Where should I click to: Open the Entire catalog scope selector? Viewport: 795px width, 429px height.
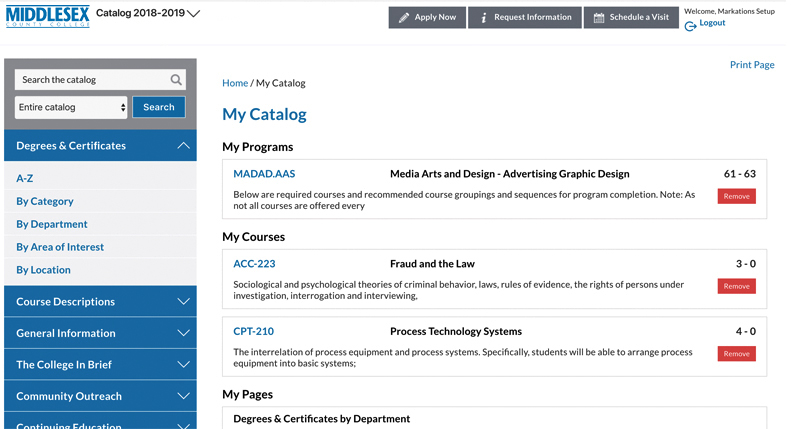click(x=71, y=108)
